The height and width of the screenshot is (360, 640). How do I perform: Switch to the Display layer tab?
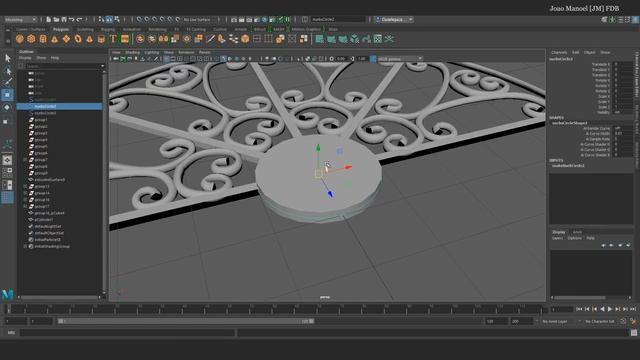(x=559, y=232)
